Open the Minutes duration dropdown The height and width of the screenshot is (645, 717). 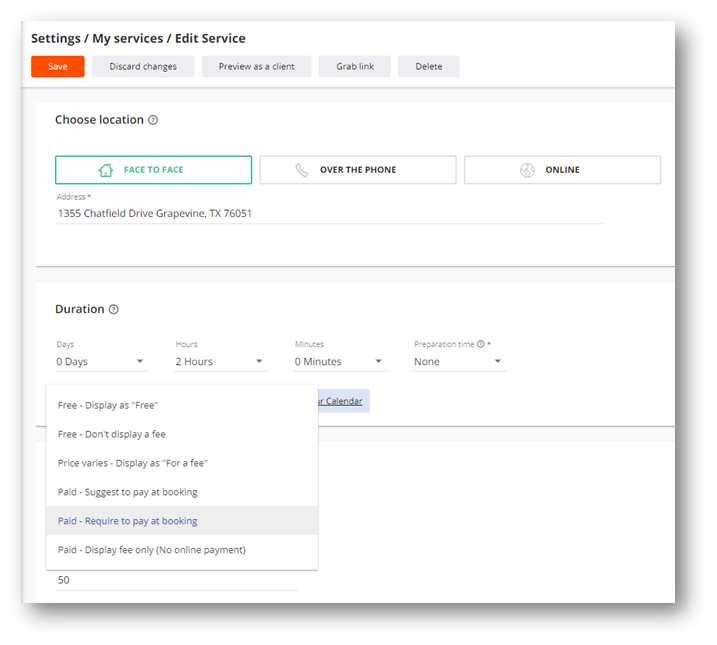pos(339,362)
